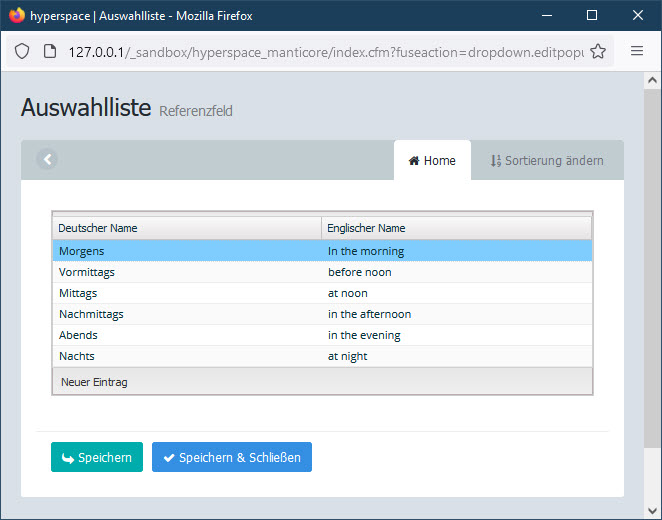The height and width of the screenshot is (520, 662).
Task: Select the Vormittags entry
Action: pyautogui.click(x=87, y=272)
